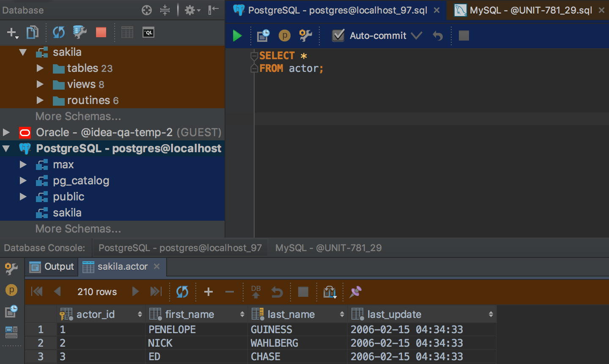This screenshot has height=364, width=609.
Task: Click the 210 rows count label
Action: pos(97,292)
